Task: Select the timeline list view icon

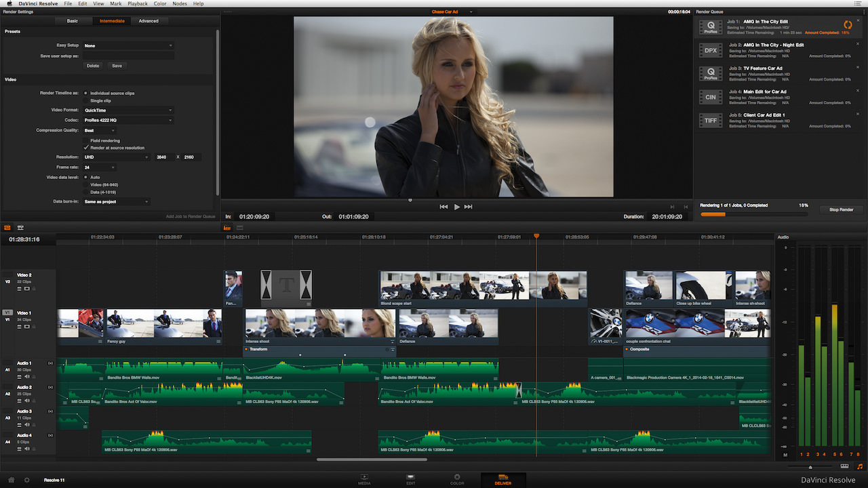Action: [x=239, y=228]
